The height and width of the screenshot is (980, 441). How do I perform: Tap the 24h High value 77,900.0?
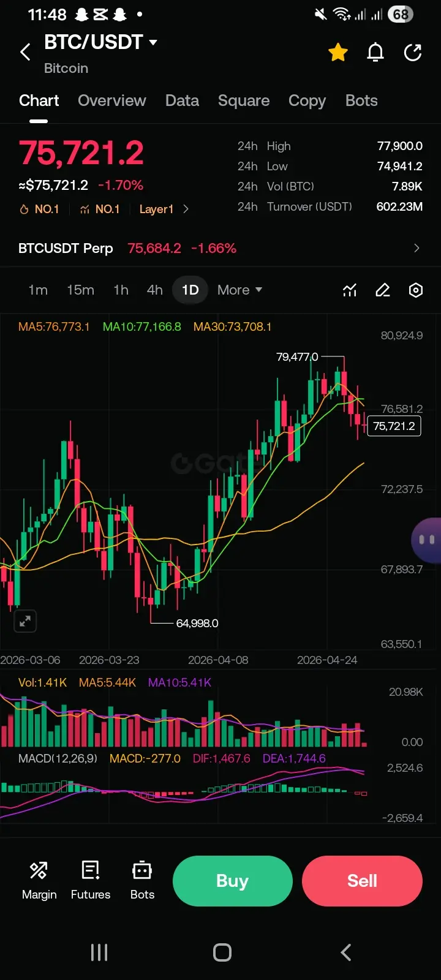click(399, 146)
